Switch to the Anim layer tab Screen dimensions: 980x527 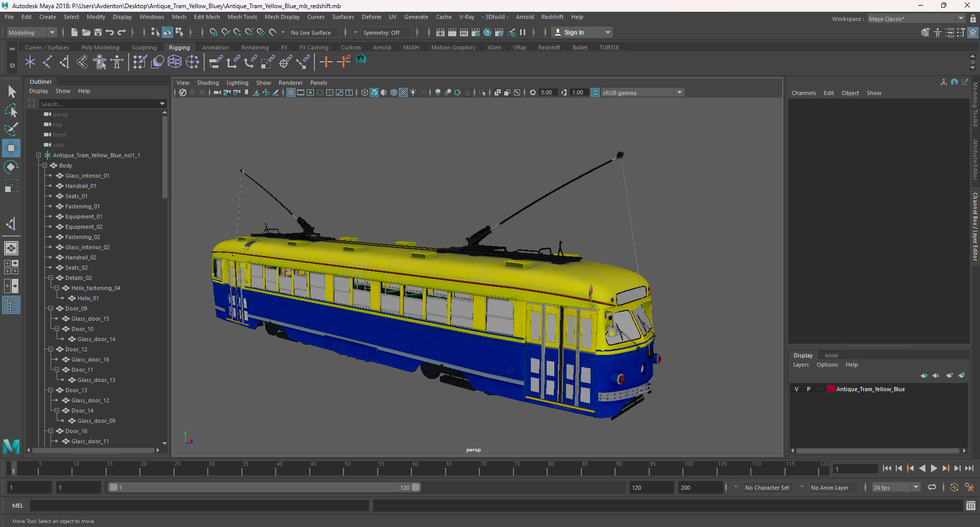coord(831,355)
